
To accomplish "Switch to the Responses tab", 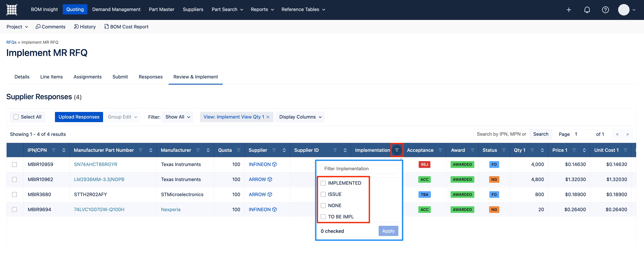I will (x=151, y=77).
